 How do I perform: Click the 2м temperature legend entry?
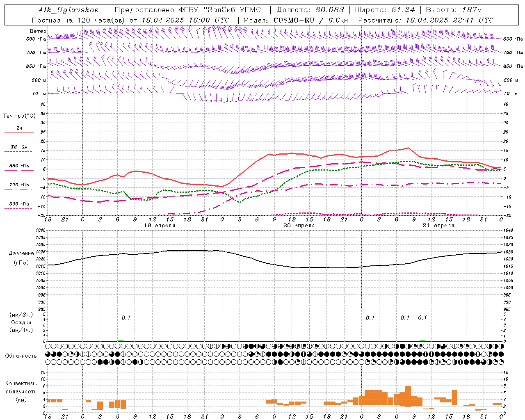pyautogui.click(x=19, y=128)
